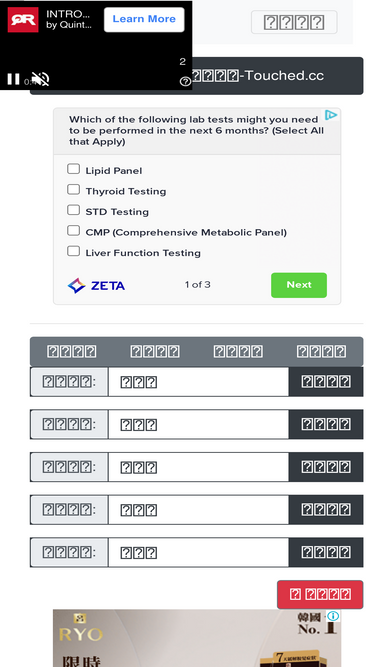Image resolution: width=375 pixels, height=667 pixels.
Task: Click Learn More on video ad
Action: (x=144, y=19)
